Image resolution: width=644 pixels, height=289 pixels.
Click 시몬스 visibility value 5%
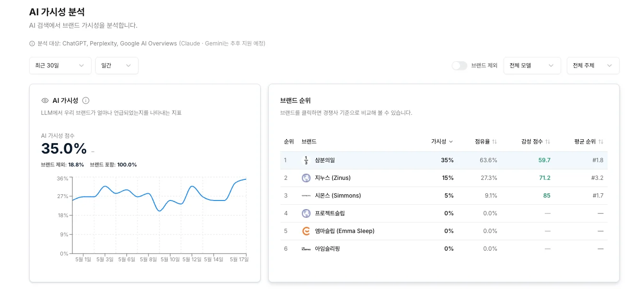pyautogui.click(x=449, y=196)
